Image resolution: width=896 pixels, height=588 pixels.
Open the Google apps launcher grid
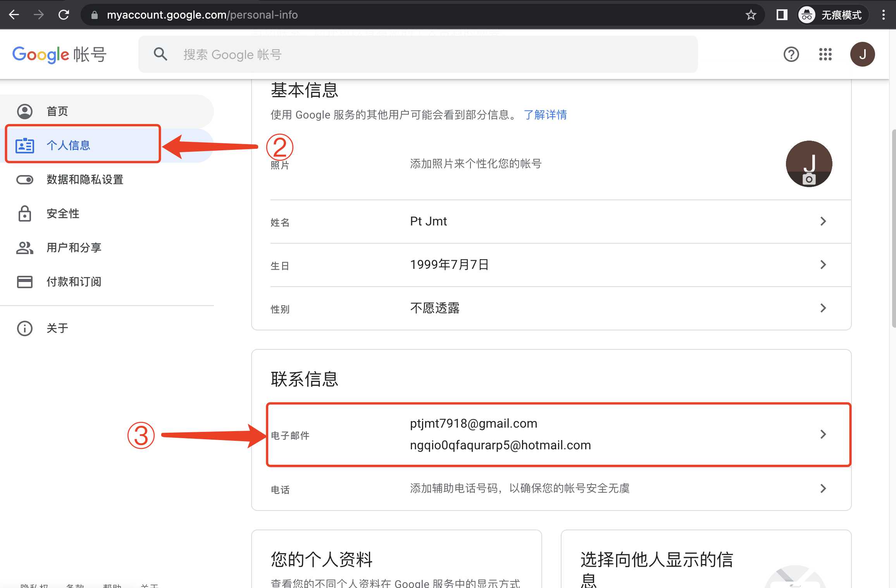(825, 54)
